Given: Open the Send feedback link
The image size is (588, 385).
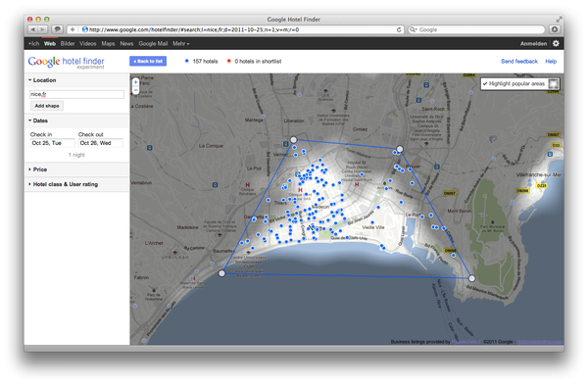Looking at the screenshot, I should tap(519, 61).
